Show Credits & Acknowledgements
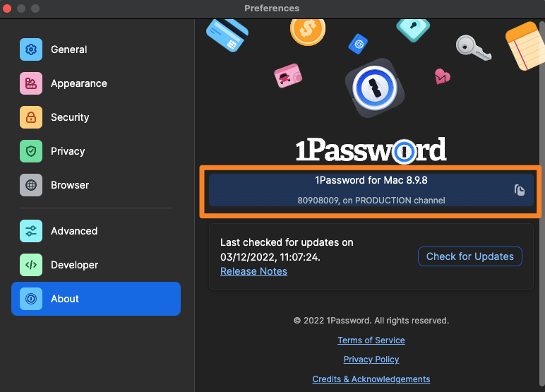 (371, 379)
